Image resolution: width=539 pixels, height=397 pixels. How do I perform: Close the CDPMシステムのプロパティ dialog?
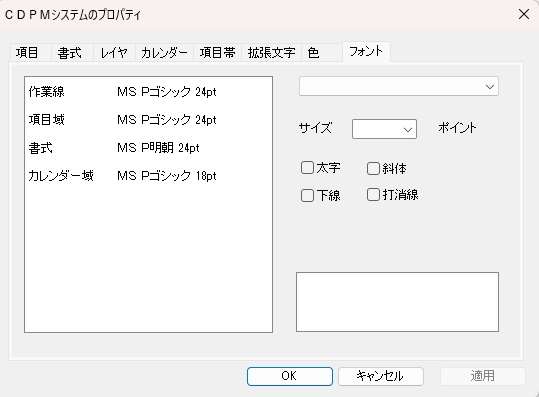524,14
